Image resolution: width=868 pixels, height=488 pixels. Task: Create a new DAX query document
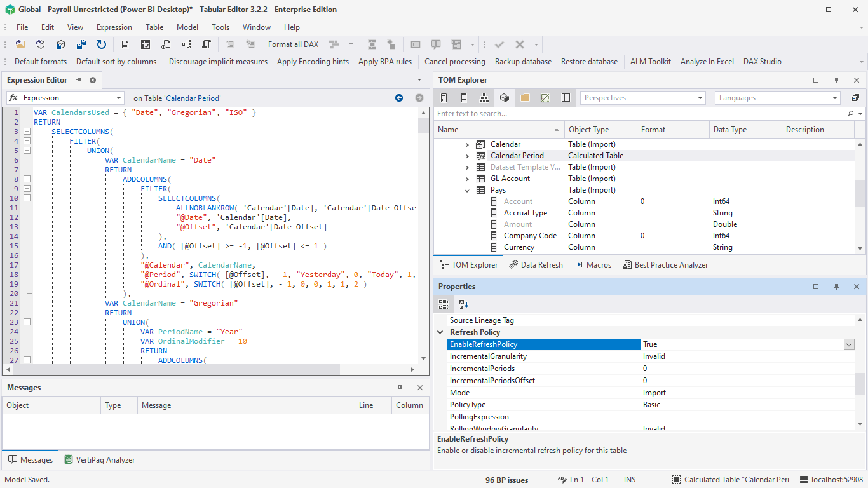tap(125, 44)
